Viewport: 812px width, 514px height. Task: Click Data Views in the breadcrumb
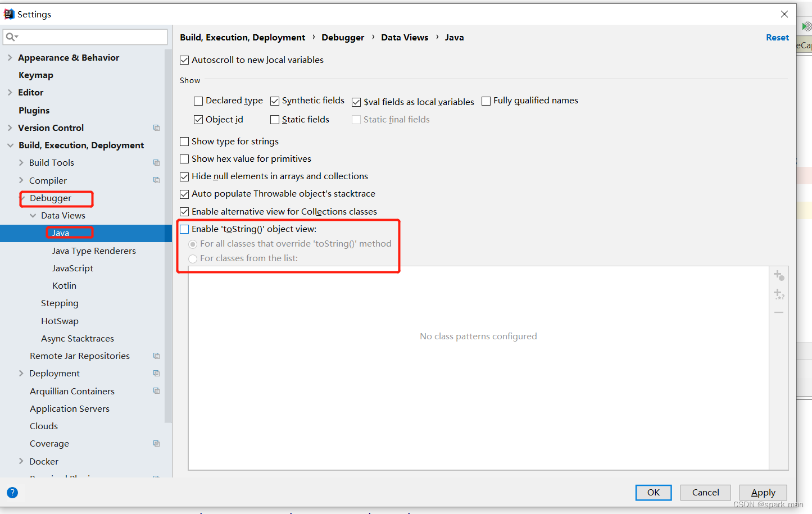click(405, 38)
